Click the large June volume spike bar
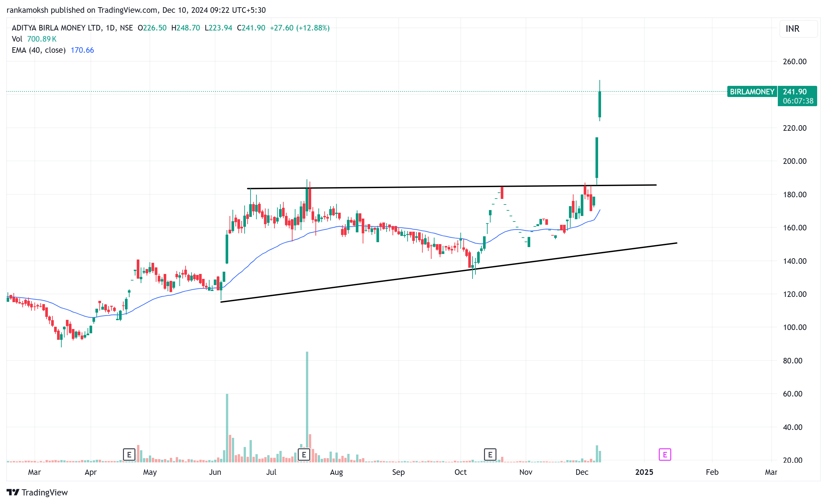This screenshot has width=827, height=504. click(227, 428)
